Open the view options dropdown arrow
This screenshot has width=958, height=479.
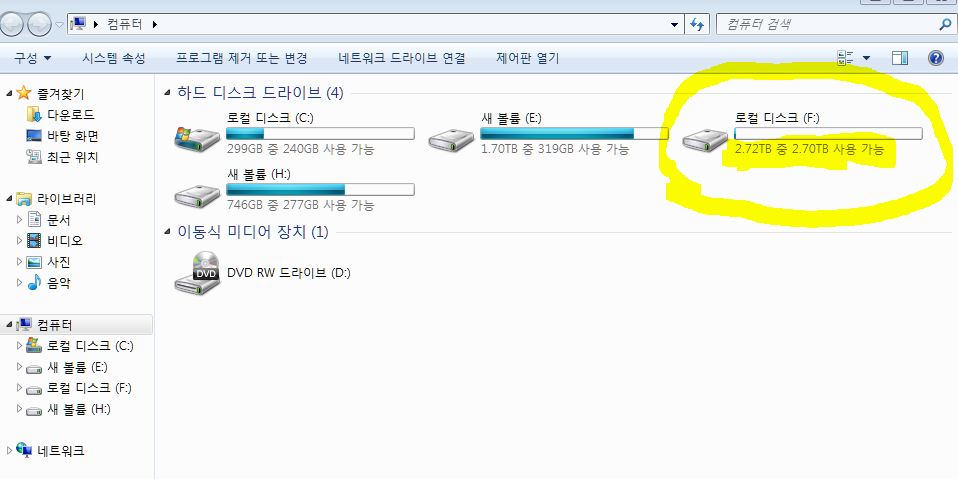866,58
